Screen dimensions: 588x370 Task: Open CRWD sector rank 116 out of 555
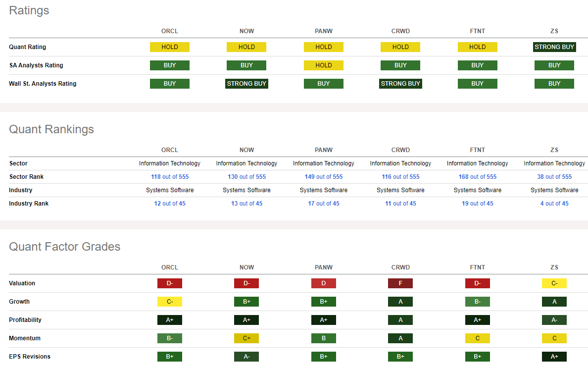tap(400, 177)
